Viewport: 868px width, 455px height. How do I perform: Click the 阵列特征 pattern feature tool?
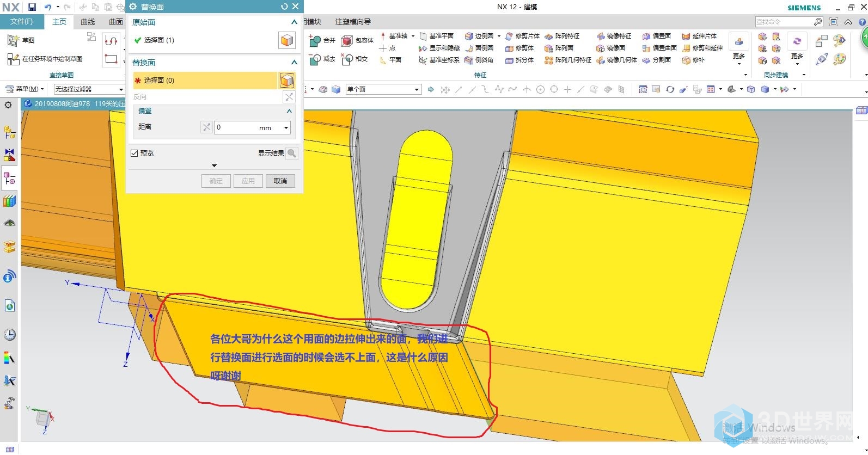(x=563, y=36)
